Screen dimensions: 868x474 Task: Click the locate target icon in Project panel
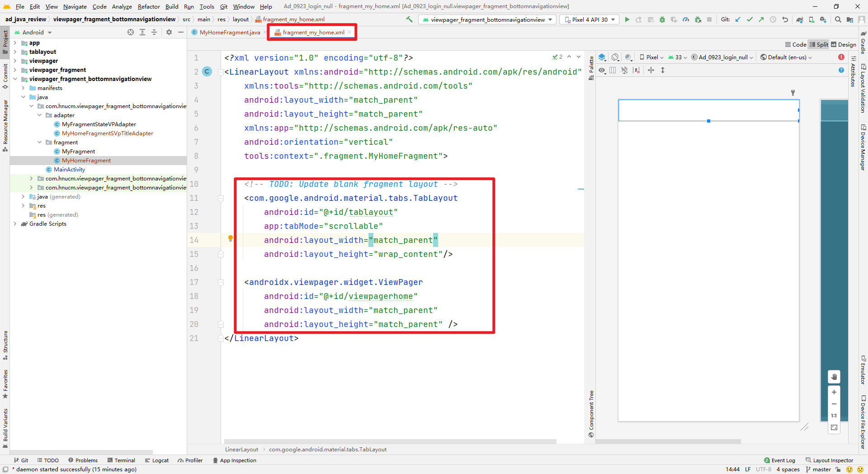131,32
